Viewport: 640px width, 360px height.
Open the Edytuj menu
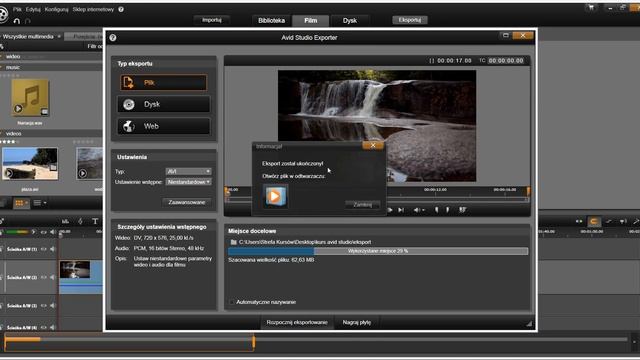33,9
